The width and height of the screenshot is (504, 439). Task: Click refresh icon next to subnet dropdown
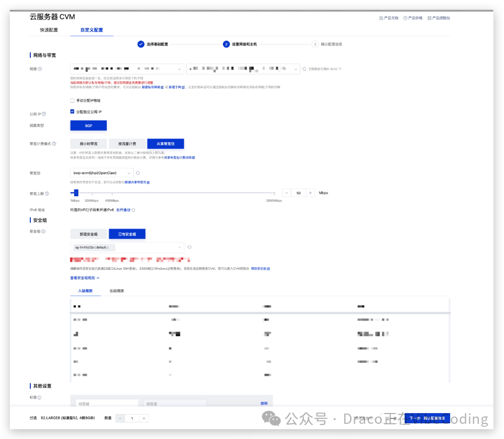pos(304,69)
